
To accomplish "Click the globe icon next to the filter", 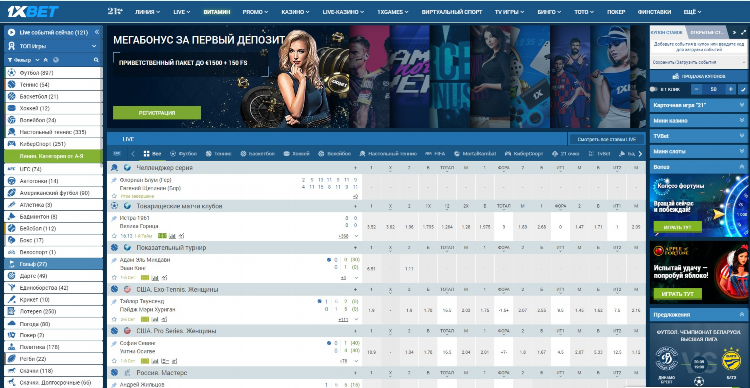I will point(56,60).
